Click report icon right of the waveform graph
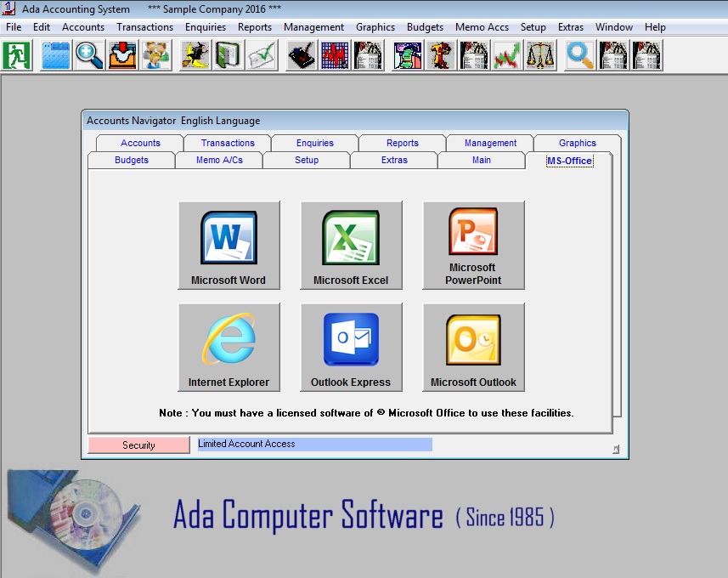This screenshot has height=578, width=728. coord(368,55)
